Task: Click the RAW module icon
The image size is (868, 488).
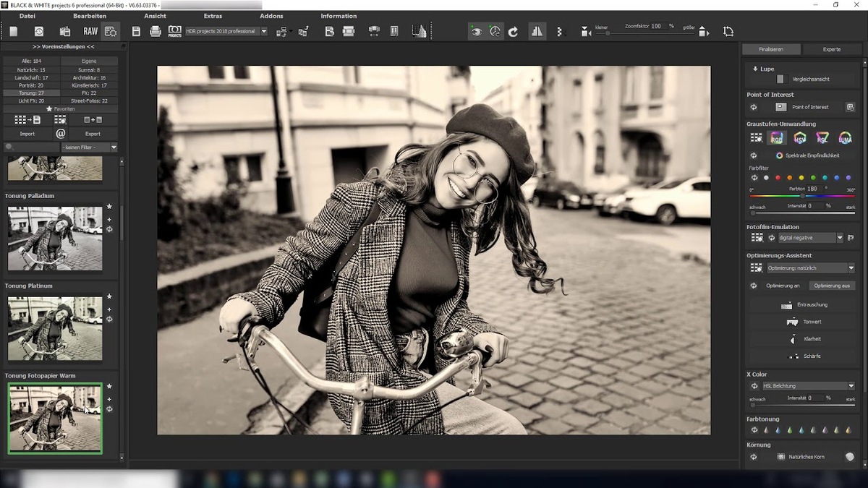Action: point(90,31)
